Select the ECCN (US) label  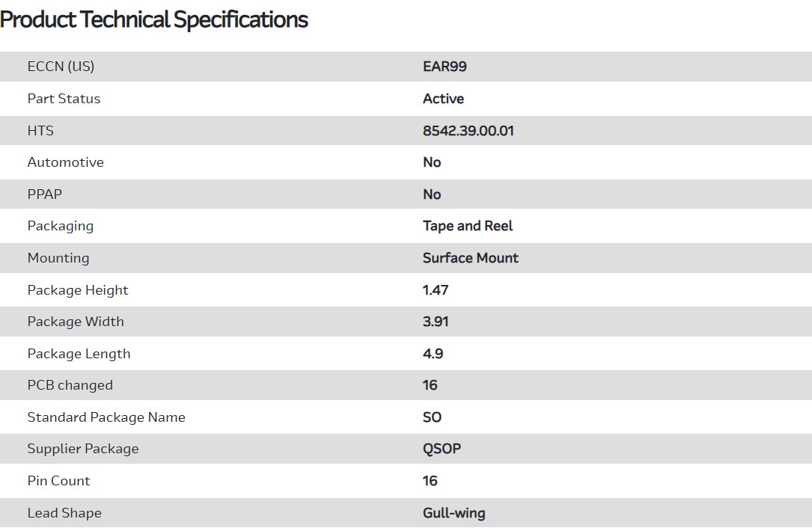pyautogui.click(x=61, y=67)
